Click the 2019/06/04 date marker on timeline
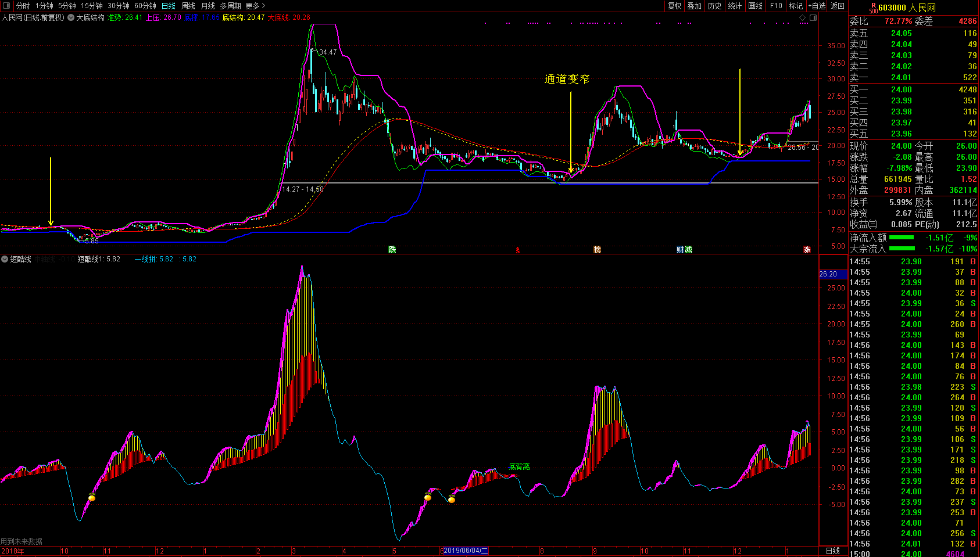 [x=465, y=551]
